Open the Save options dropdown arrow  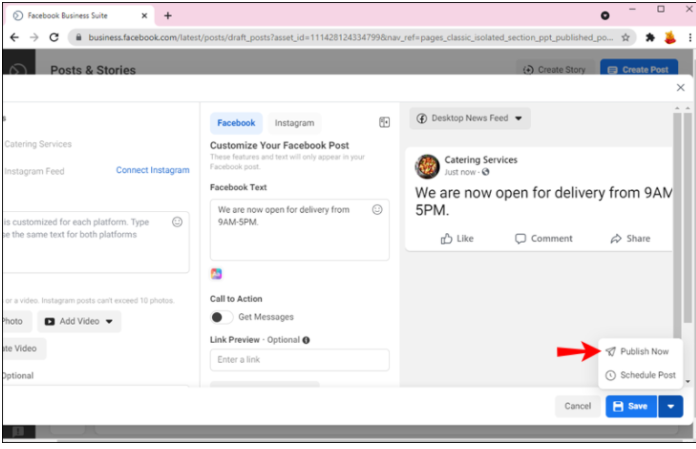pos(671,406)
